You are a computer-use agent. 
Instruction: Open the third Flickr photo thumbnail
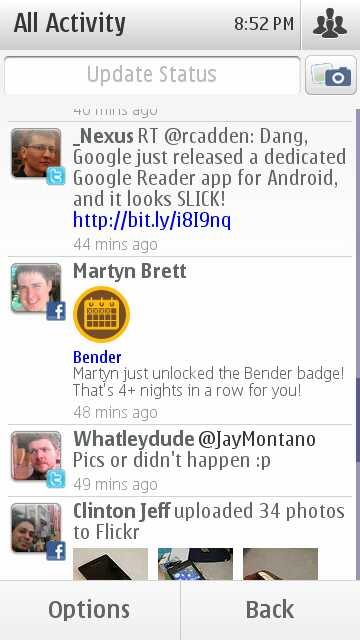coord(280,564)
